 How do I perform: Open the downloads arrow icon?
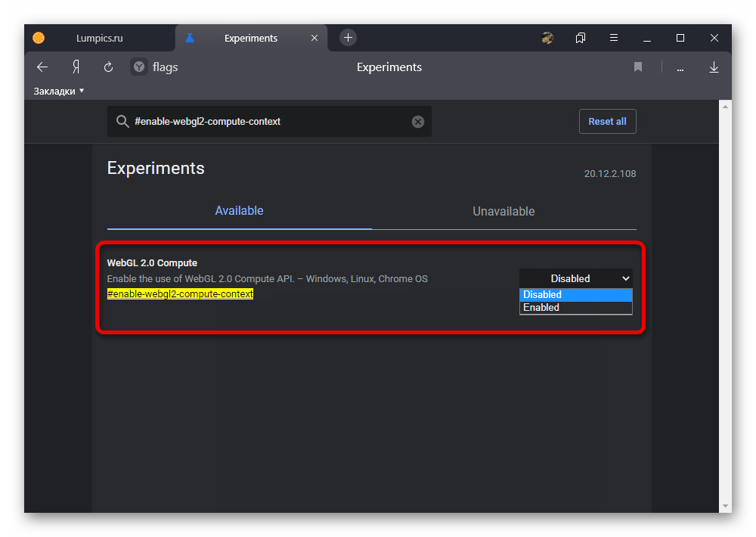[x=714, y=67]
